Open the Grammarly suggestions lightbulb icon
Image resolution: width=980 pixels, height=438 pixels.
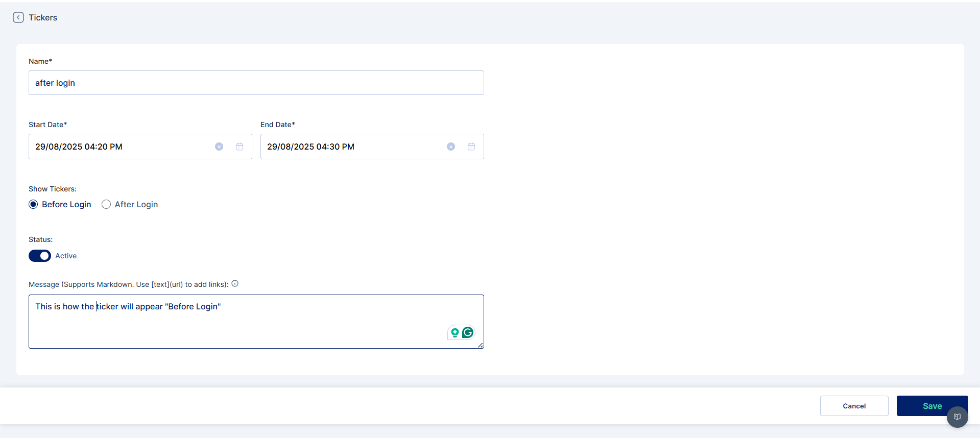(455, 333)
